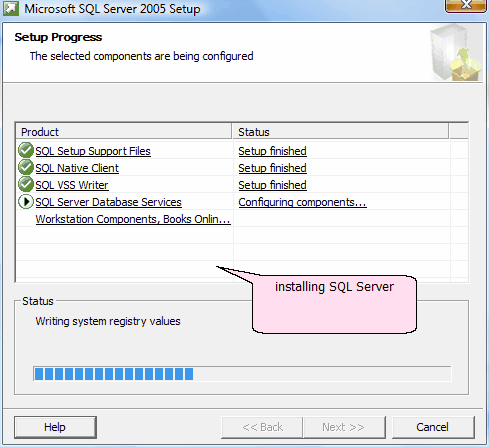Click the Help button
Image resolution: width=489 pixels, height=447 pixels.
[55, 427]
